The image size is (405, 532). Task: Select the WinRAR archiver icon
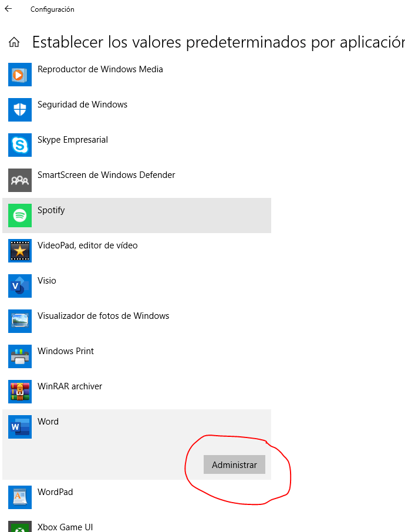(20, 392)
